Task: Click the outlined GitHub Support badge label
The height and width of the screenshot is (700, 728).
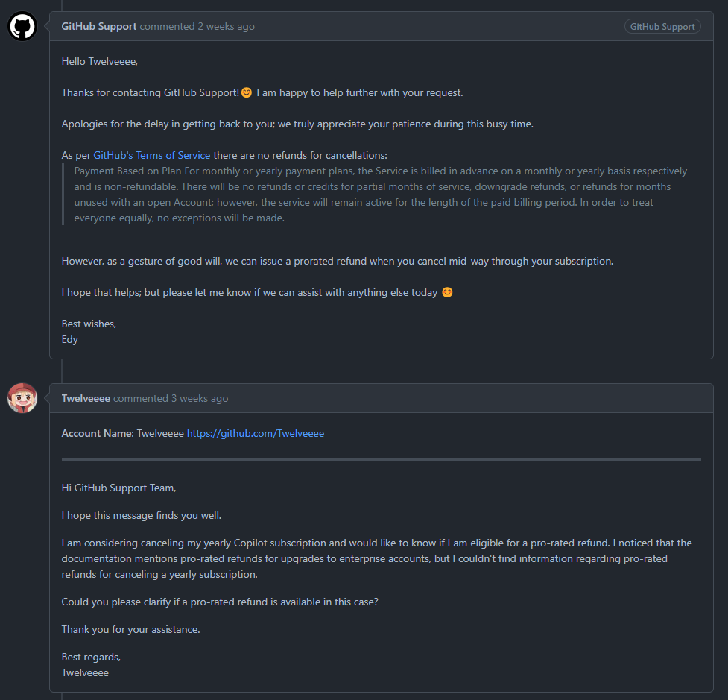Action: pyautogui.click(x=662, y=26)
